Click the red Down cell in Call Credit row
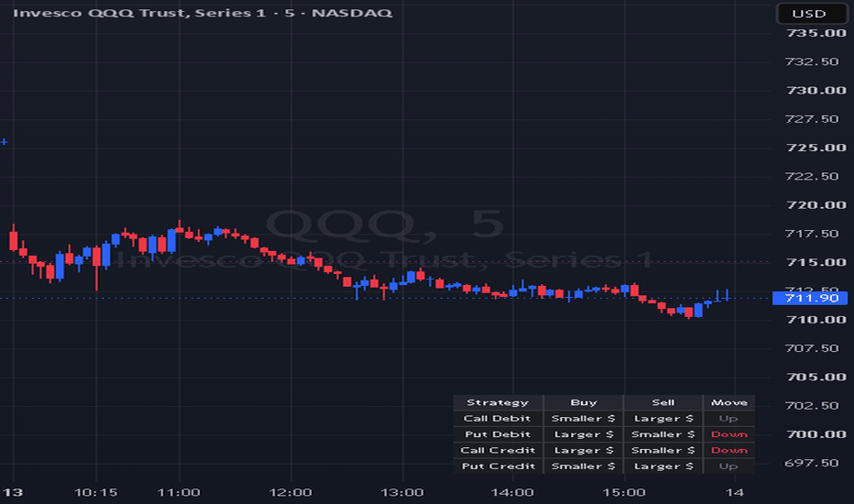 [x=728, y=450]
